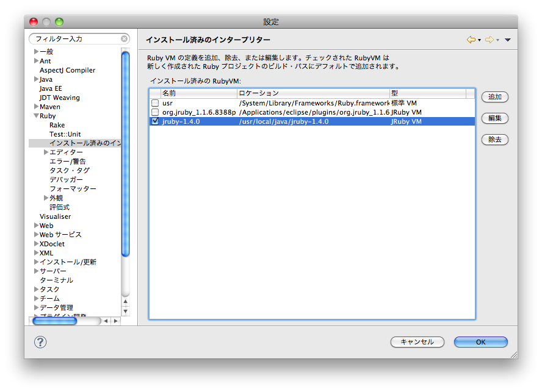Open the view menu triangle at top right
Screen dimensions: 542x392
(508, 38)
